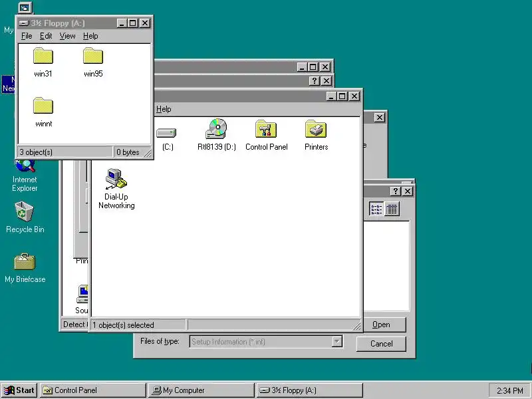This screenshot has height=399, width=532.
Task: Expand the Files of type dropdown
Action: click(x=337, y=342)
